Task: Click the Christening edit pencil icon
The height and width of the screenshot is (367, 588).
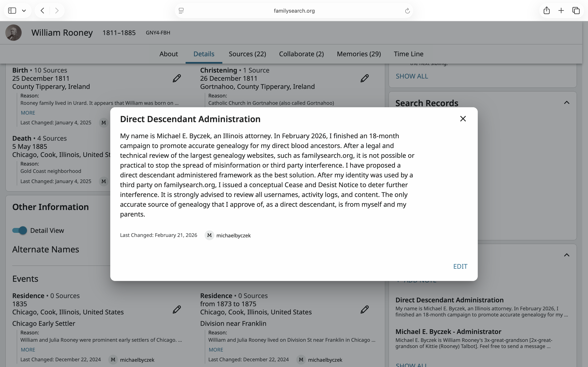Action: [x=364, y=78]
